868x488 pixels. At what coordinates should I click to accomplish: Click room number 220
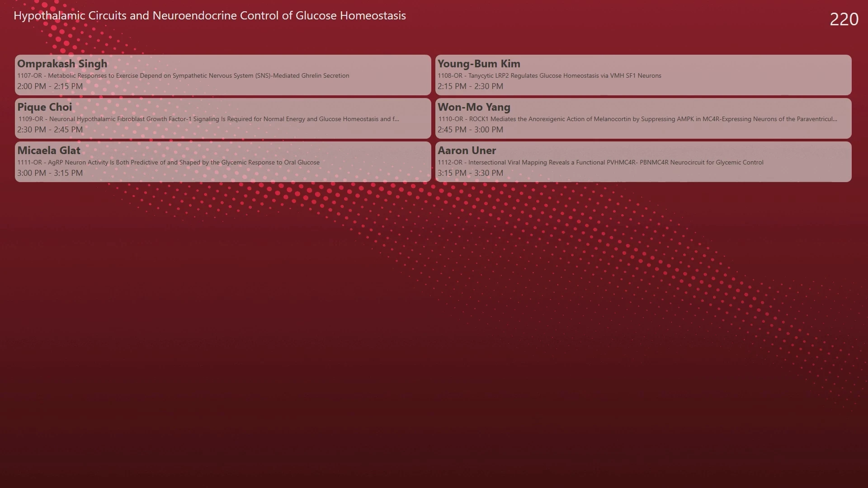tap(844, 19)
